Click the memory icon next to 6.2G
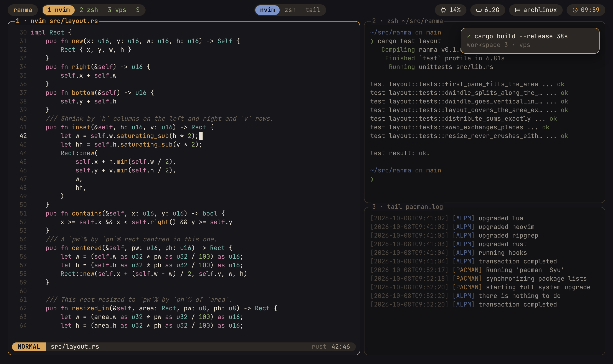 pos(479,10)
